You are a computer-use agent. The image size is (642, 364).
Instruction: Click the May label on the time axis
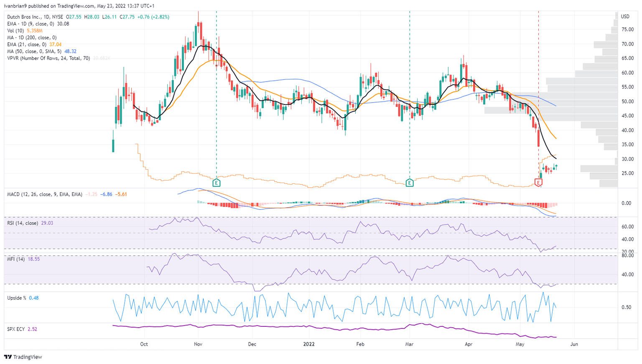(520, 344)
